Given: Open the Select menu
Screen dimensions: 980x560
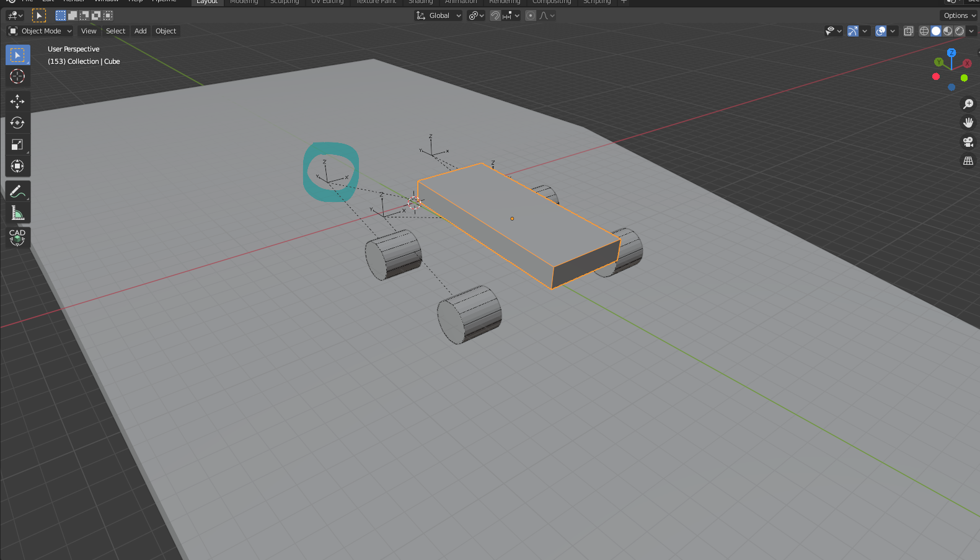Looking at the screenshot, I should (115, 31).
